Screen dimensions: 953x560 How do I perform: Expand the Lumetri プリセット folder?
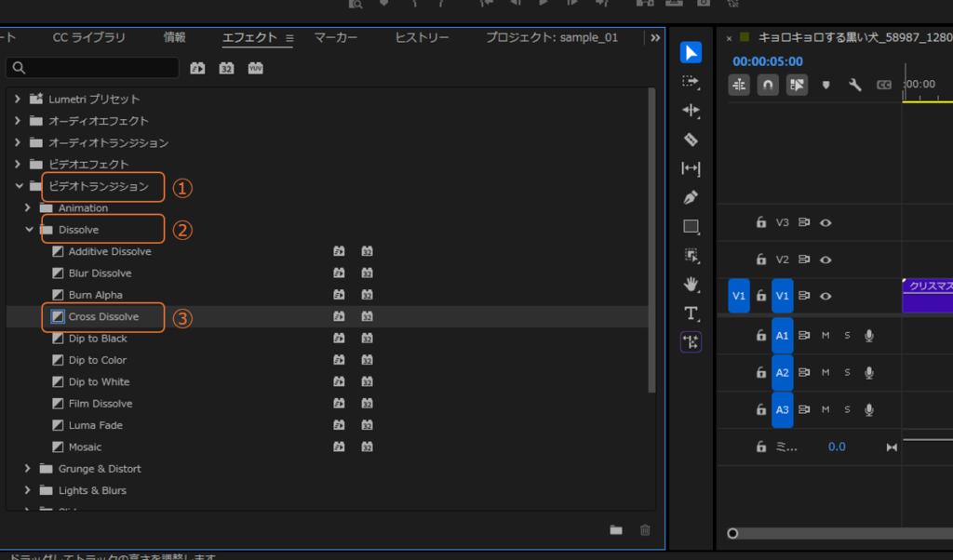tap(17, 99)
